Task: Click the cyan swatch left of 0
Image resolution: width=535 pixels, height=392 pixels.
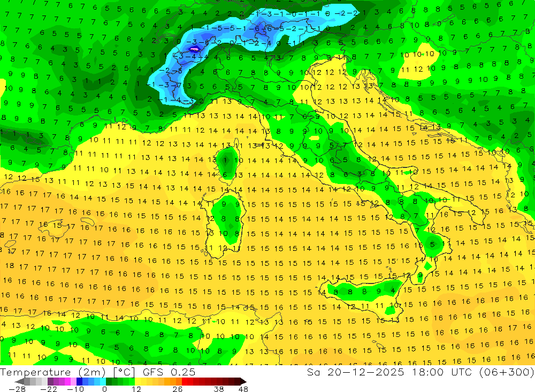Action: point(103,381)
